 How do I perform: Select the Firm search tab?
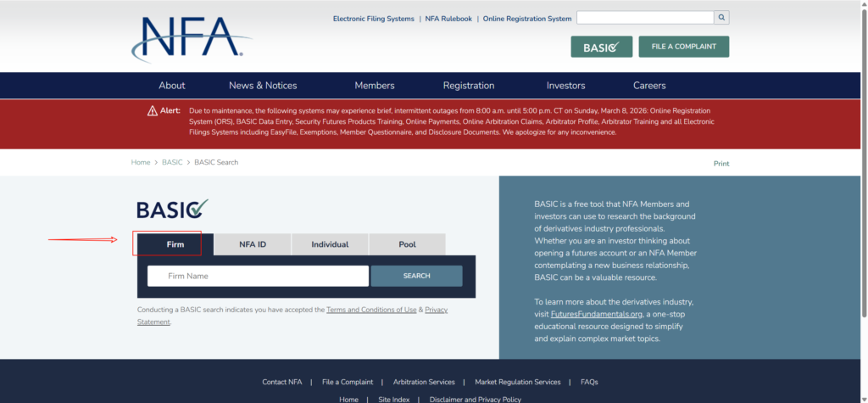click(175, 244)
